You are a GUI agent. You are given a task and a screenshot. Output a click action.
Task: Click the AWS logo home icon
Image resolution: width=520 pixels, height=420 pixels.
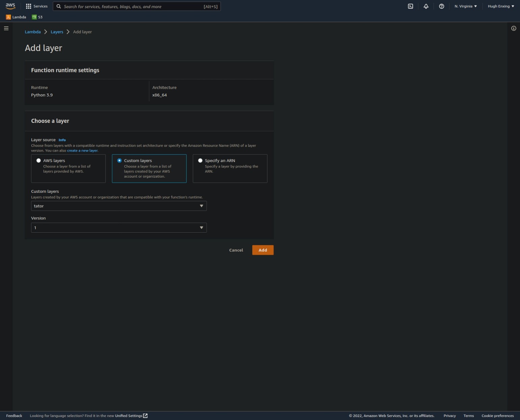[10, 6]
